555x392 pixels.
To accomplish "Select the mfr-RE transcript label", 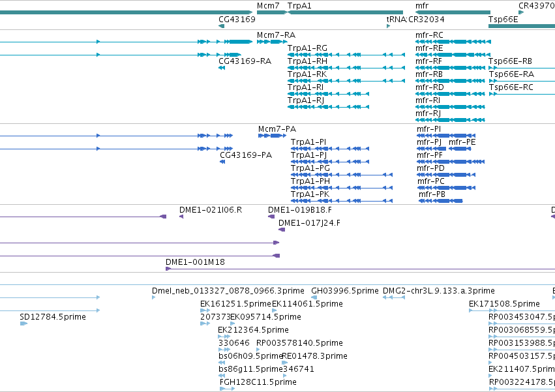I will [x=429, y=48].
